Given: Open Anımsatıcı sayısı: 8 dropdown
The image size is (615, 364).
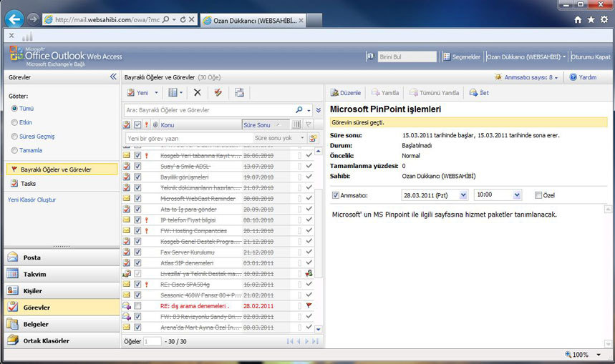Looking at the screenshot, I should point(527,77).
